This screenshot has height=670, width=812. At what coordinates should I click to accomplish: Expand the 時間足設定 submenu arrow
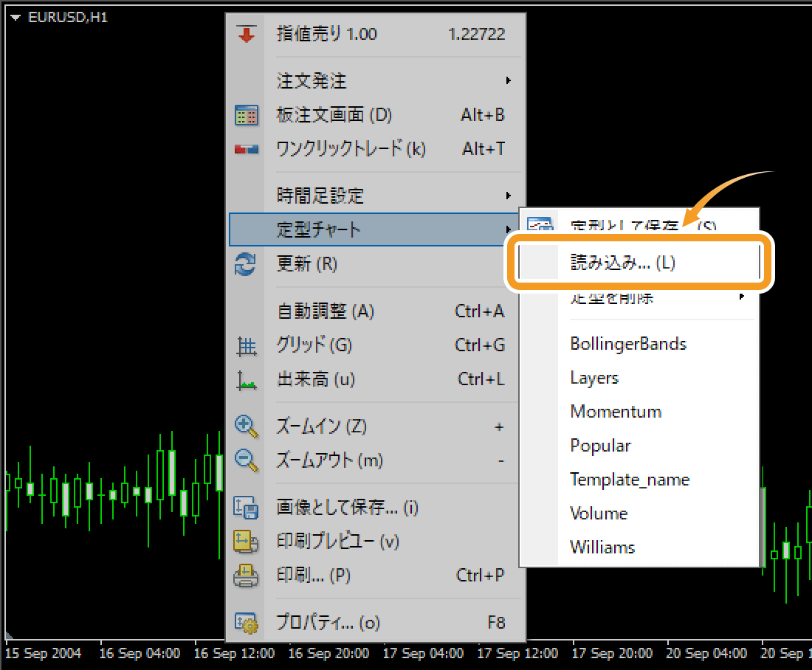(x=509, y=196)
